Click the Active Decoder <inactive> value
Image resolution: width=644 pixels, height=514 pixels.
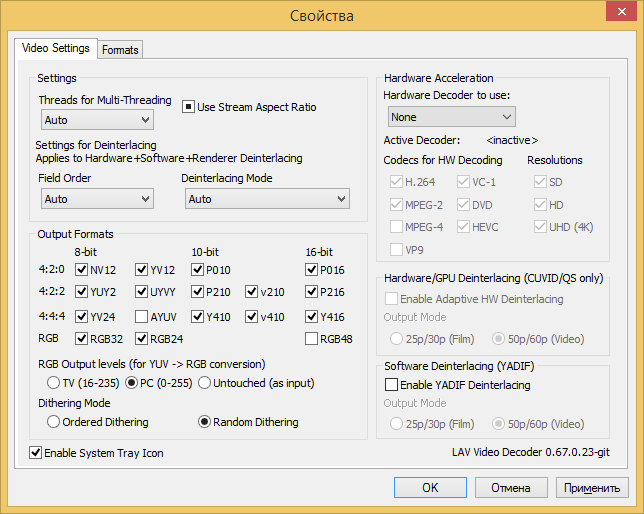click(512, 141)
